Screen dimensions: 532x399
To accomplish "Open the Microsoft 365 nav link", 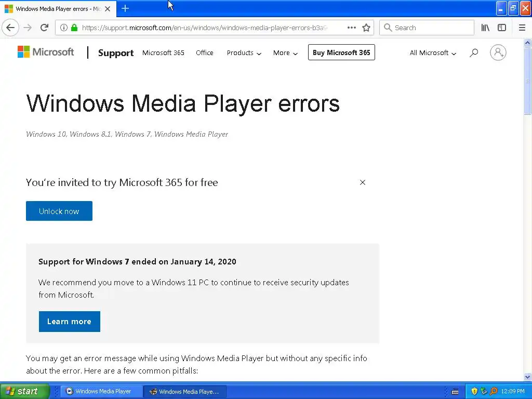I will pyautogui.click(x=163, y=52).
